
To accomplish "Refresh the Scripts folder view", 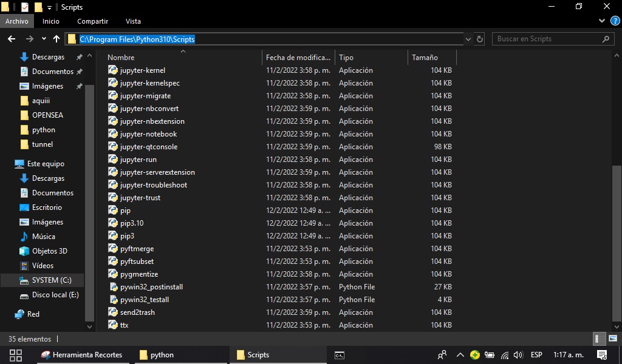I will pyautogui.click(x=480, y=39).
